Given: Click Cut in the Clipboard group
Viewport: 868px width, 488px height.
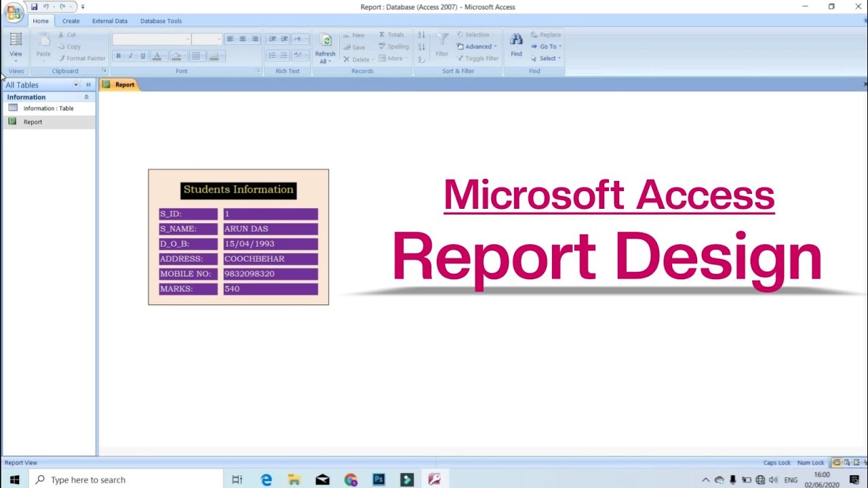Looking at the screenshot, I should (66, 35).
